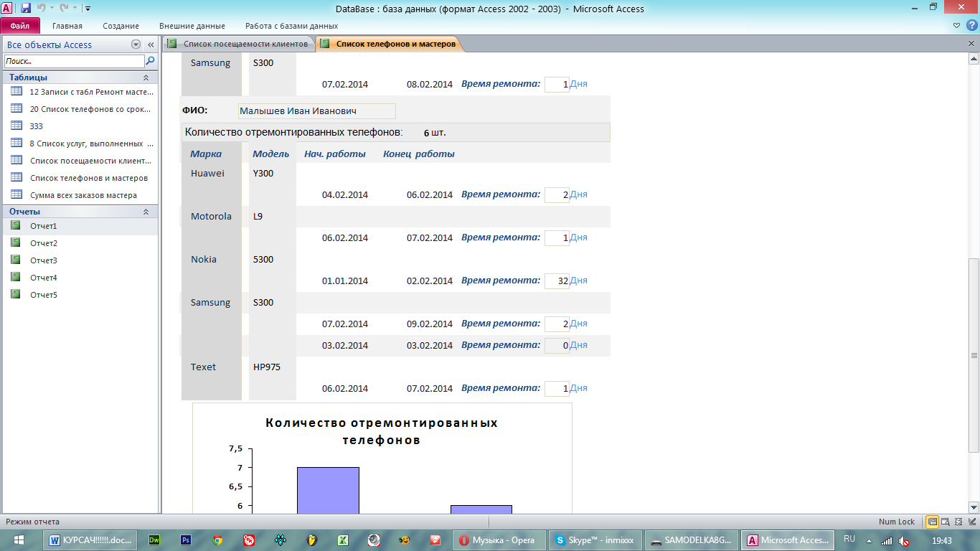Open the Внешние данные ribbon tab

click(x=192, y=26)
